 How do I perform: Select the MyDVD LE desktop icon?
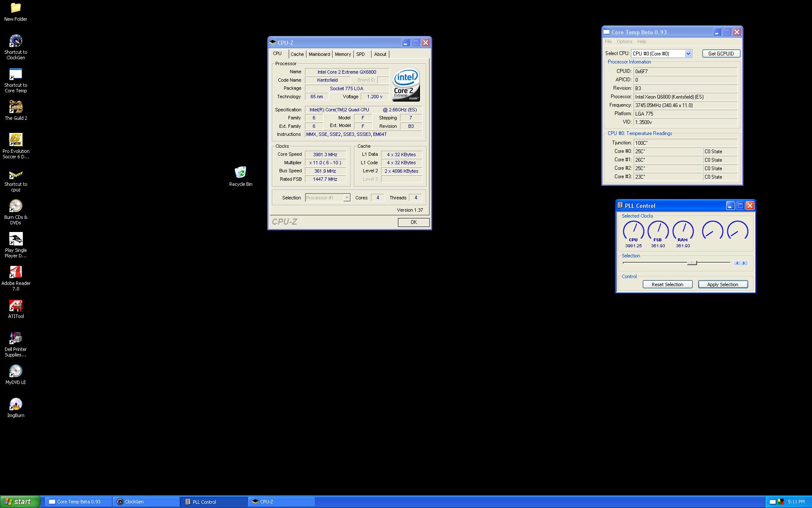pos(16,375)
